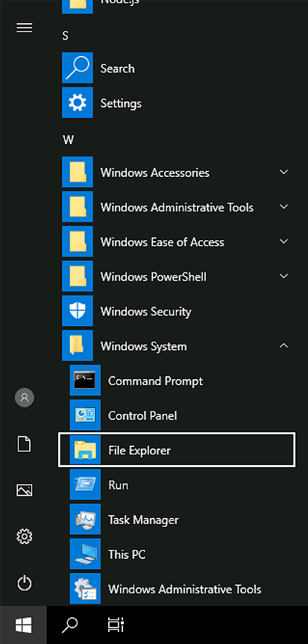
Task: Click the Power icon in the sidebar
Action: click(24, 583)
